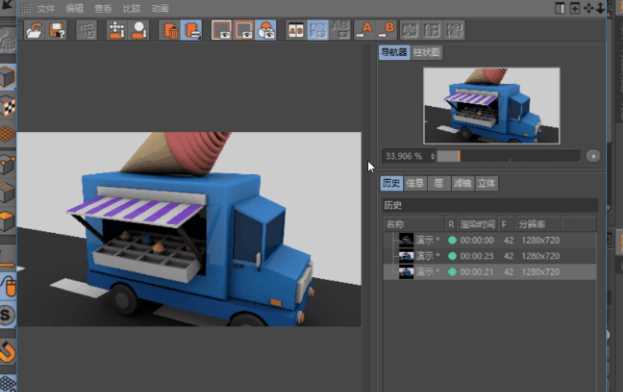The width and height of the screenshot is (623, 392).
Task: Toggle the green render dot on the 00:00:25 entry
Action: click(452, 256)
